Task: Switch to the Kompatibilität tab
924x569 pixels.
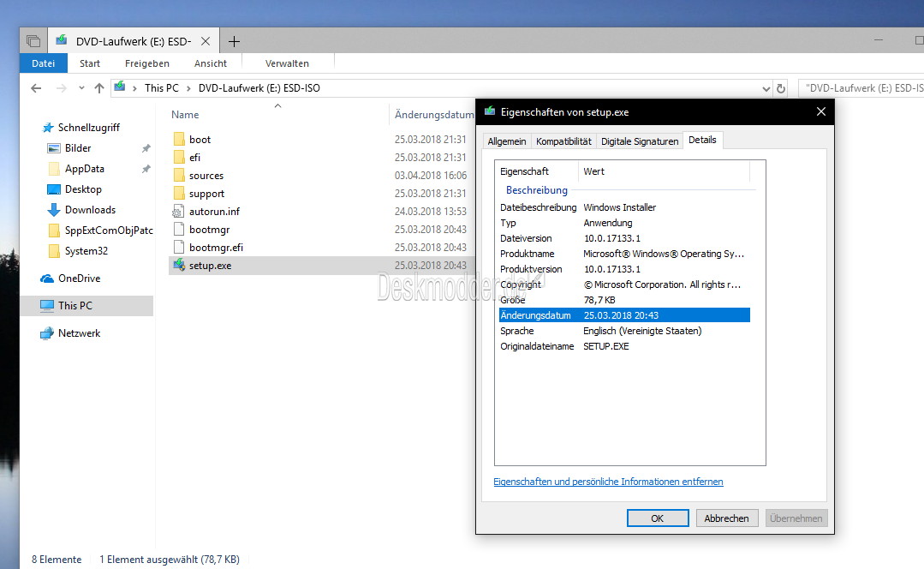Action: [x=563, y=141]
